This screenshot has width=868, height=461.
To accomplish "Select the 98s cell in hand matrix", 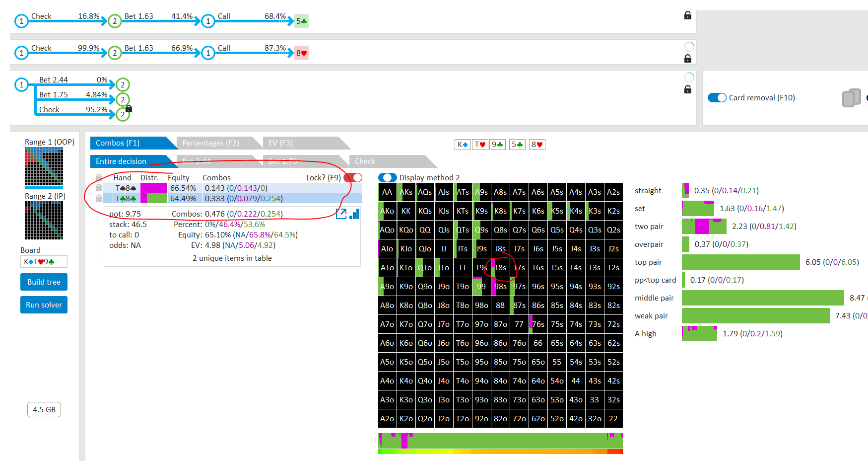I will coord(500,287).
